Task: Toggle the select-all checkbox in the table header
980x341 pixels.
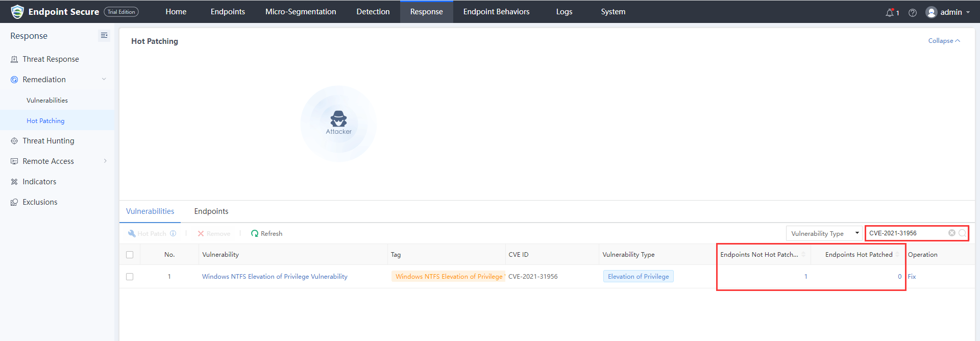Action: click(x=130, y=255)
